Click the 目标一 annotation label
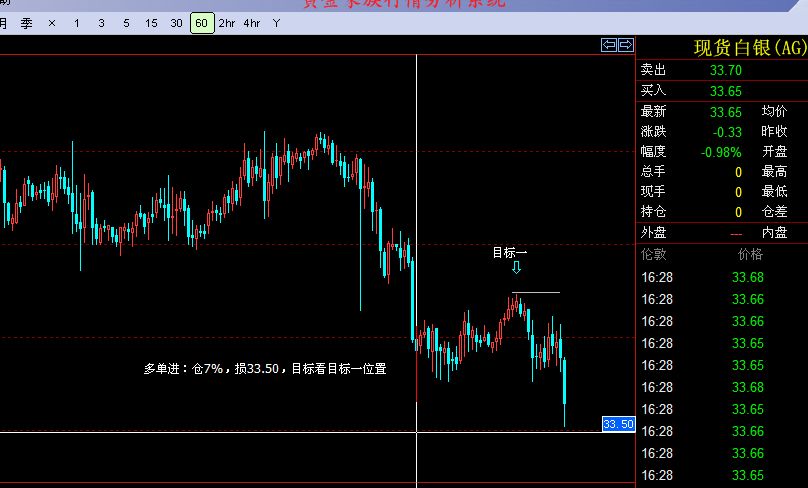The width and height of the screenshot is (808, 488). click(510, 253)
